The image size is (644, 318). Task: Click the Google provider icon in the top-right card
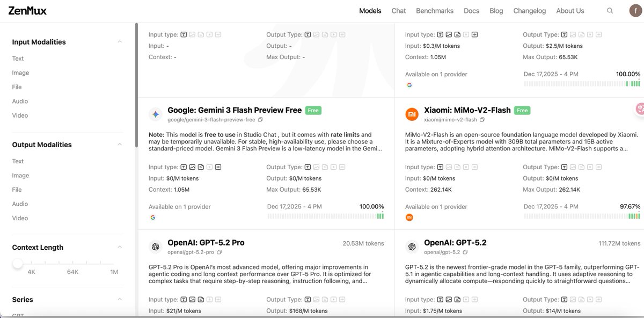(409, 85)
